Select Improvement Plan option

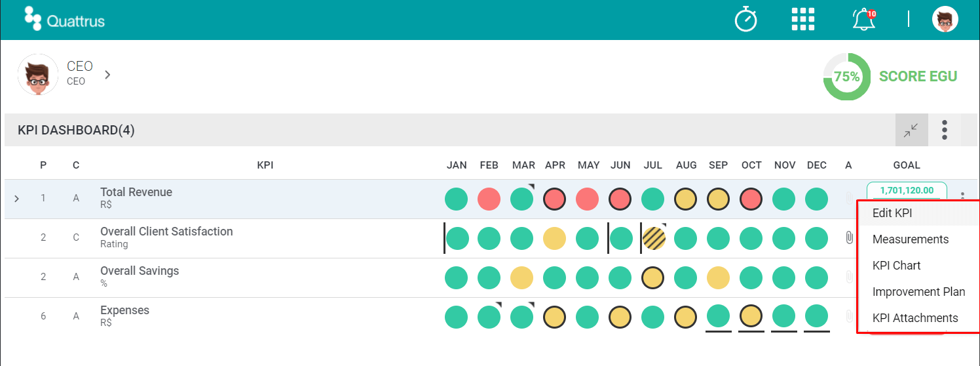pyautogui.click(x=919, y=292)
